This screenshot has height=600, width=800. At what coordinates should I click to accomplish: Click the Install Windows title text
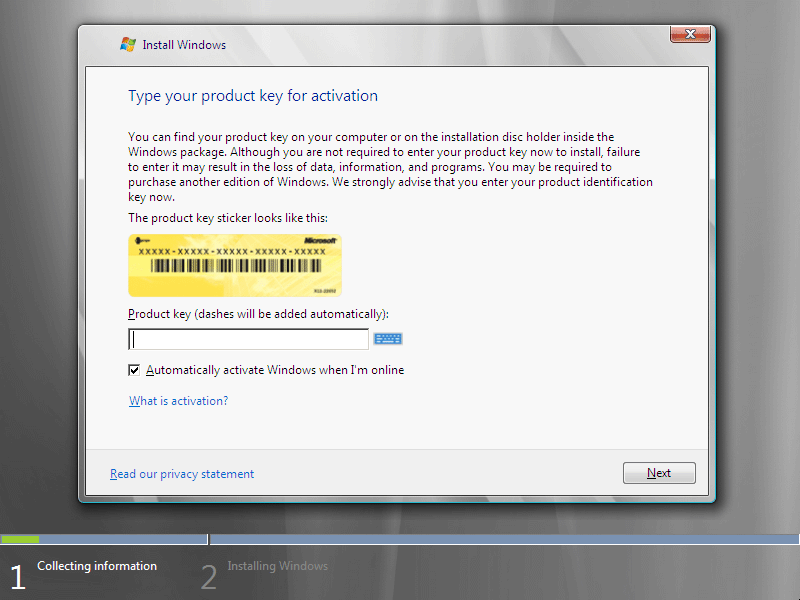184,45
